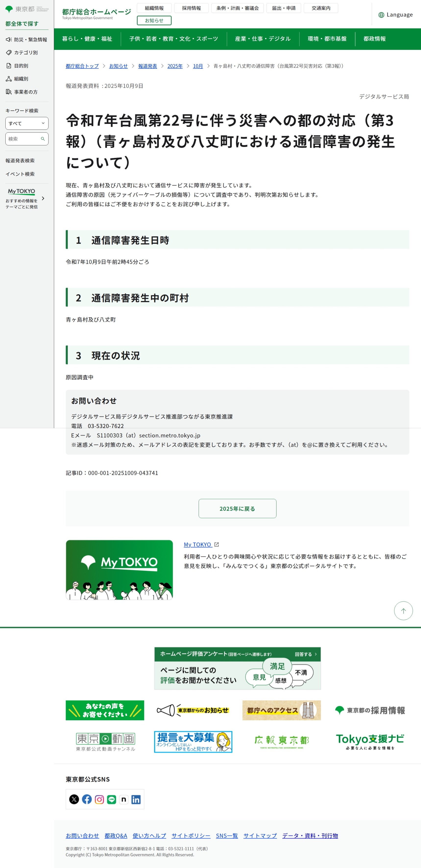The width and height of the screenshot is (421, 868).
Task: Click the scroll-to-top arrow button
Action: [x=403, y=610]
